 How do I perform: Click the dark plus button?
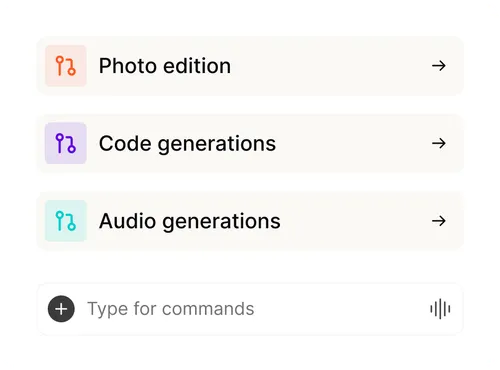pos(61,309)
